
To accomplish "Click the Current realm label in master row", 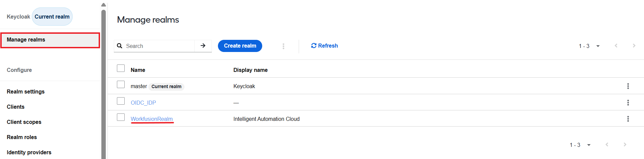I will pos(166,86).
